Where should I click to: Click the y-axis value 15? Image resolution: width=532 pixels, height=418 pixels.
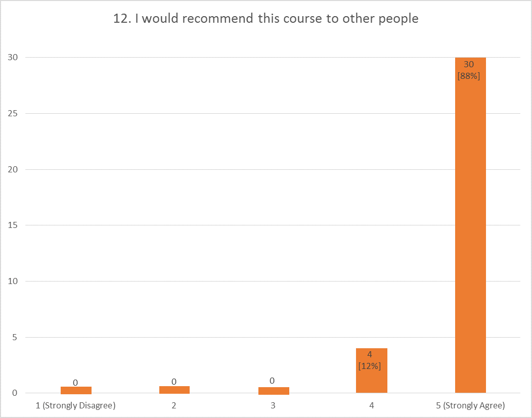13,225
